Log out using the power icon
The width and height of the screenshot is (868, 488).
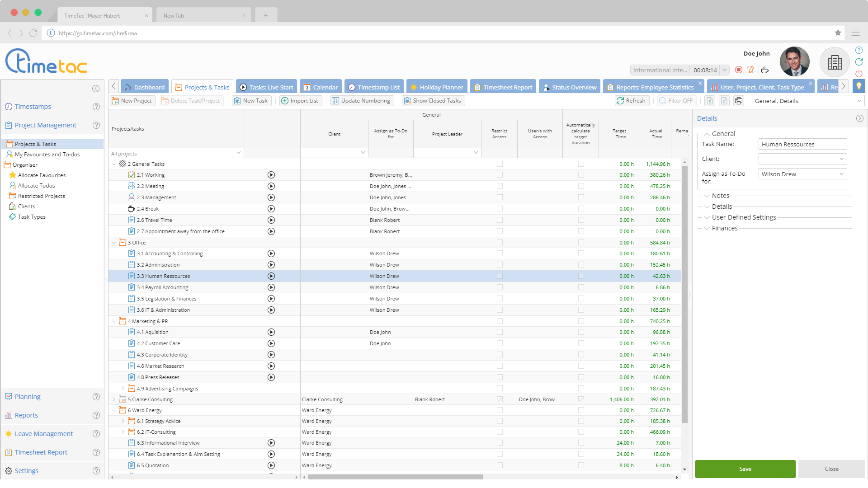click(x=859, y=74)
